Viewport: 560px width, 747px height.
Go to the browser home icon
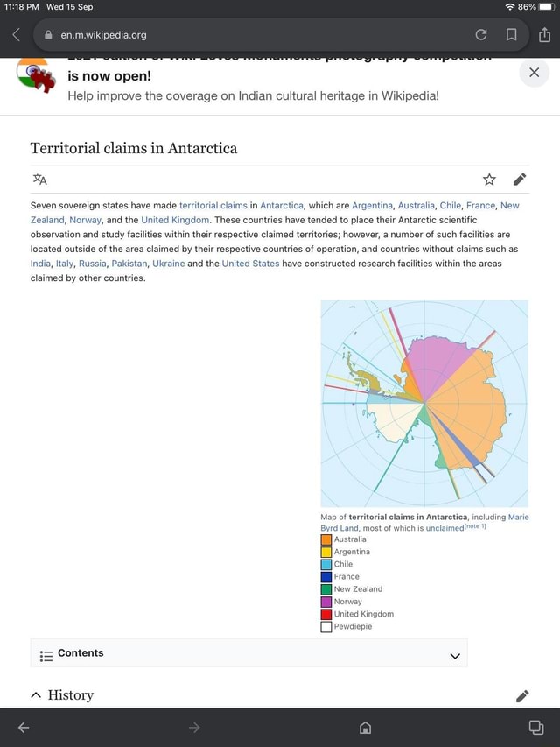click(x=365, y=729)
